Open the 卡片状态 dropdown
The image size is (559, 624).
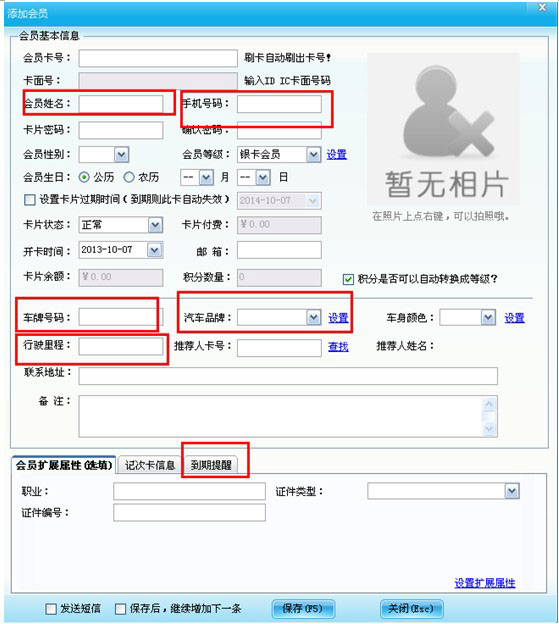point(155,225)
